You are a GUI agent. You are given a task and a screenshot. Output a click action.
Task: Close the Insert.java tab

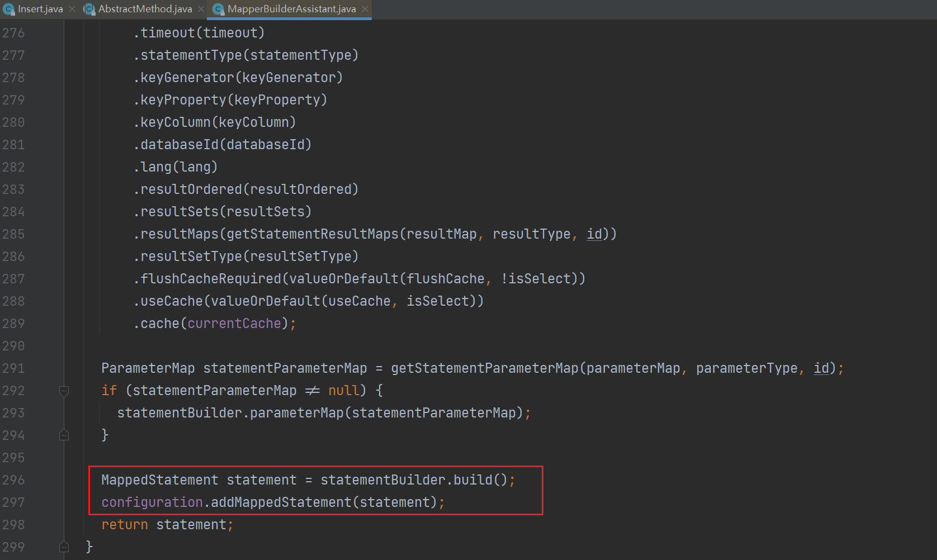click(72, 9)
